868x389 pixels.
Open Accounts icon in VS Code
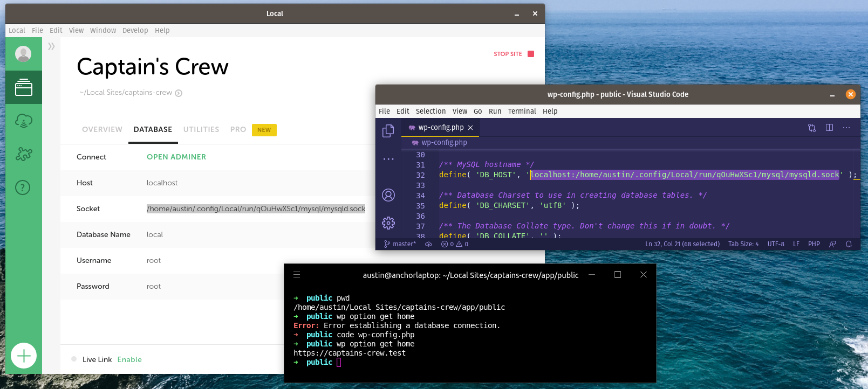tap(388, 195)
